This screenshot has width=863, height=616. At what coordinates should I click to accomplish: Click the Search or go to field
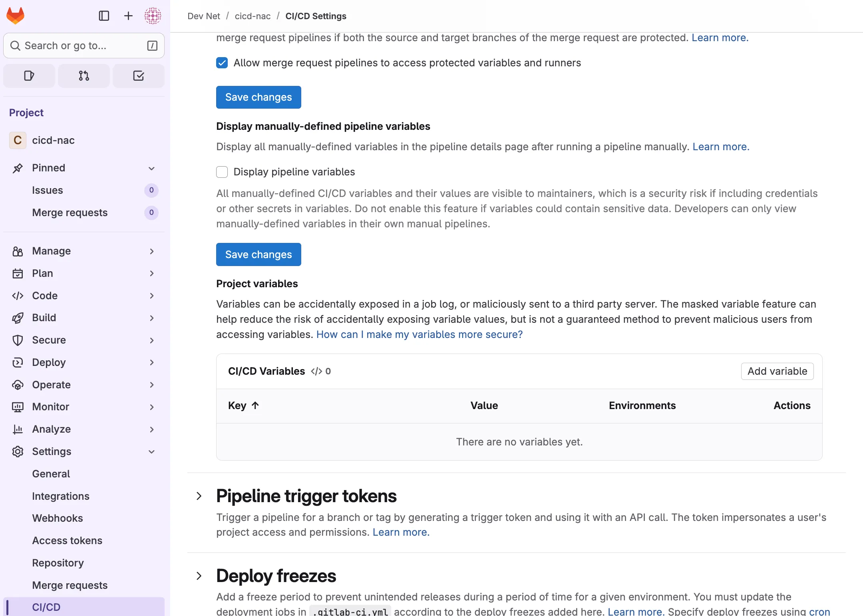tap(80, 46)
